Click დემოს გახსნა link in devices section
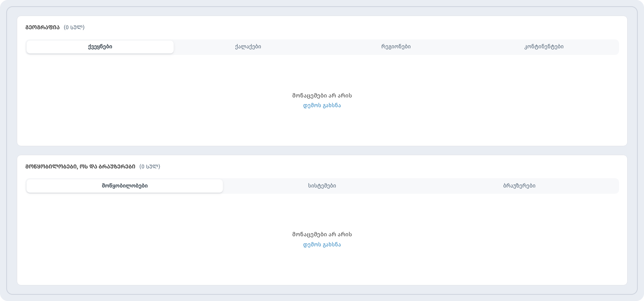This screenshot has height=301, width=644. [x=322, y=245]
